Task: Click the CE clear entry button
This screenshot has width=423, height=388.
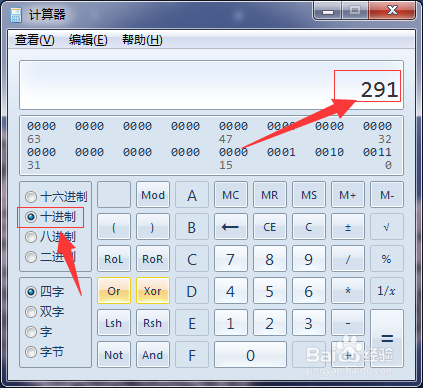Action: 270,227
